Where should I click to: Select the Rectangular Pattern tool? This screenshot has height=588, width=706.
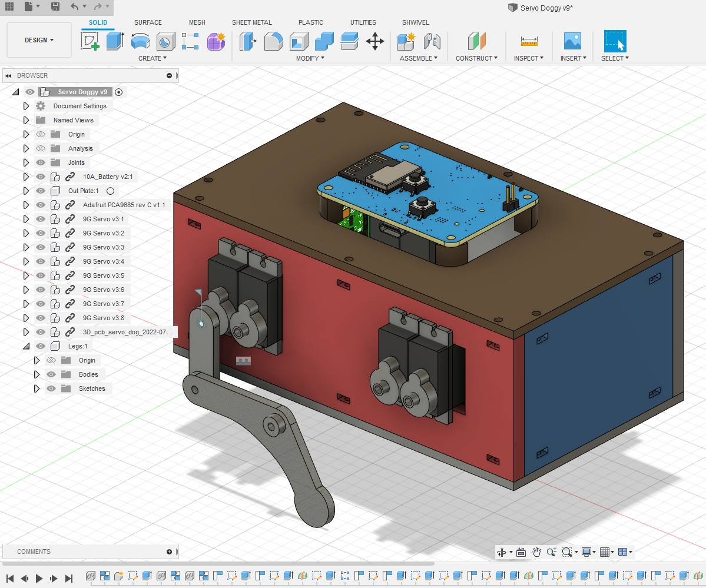190,41
